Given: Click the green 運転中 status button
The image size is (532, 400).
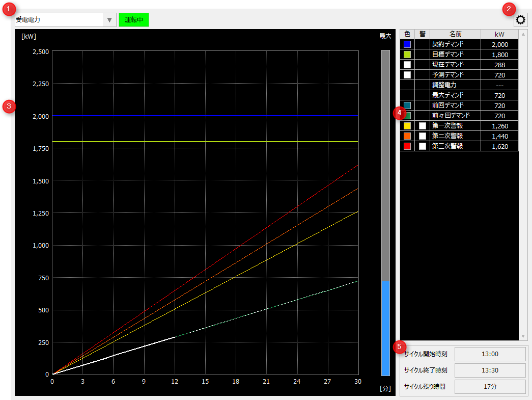Looking at the screenshot, I should [133, 19].
